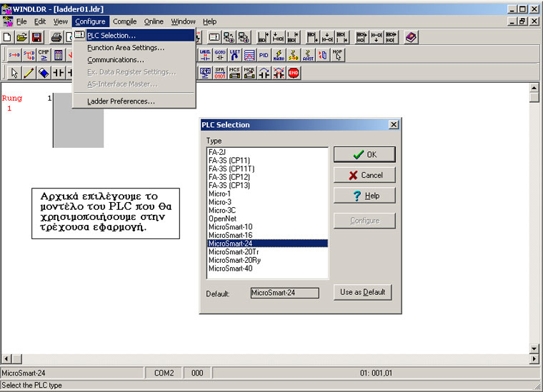Open the Online menu
Screen dimensions: 543x392
(x=154, y=21)
